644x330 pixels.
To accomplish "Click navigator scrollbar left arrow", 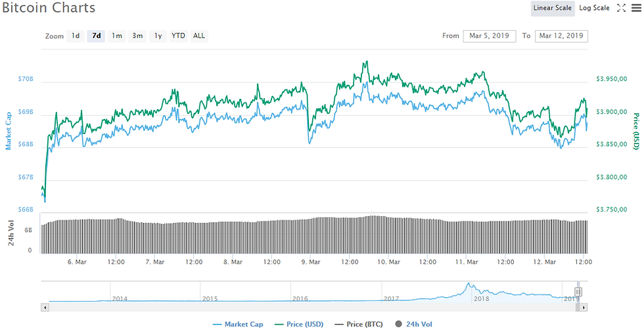I will [45, 307].
